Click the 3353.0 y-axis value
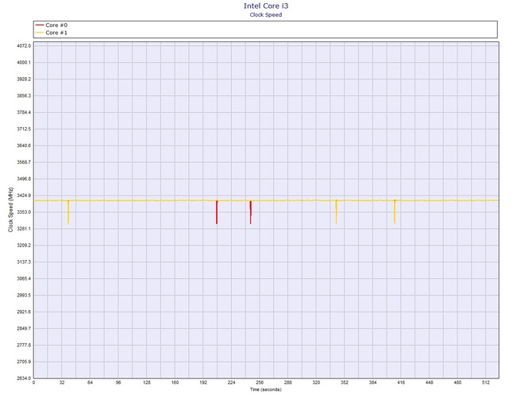This screenshot has width=532, height=399. [24, 212]
